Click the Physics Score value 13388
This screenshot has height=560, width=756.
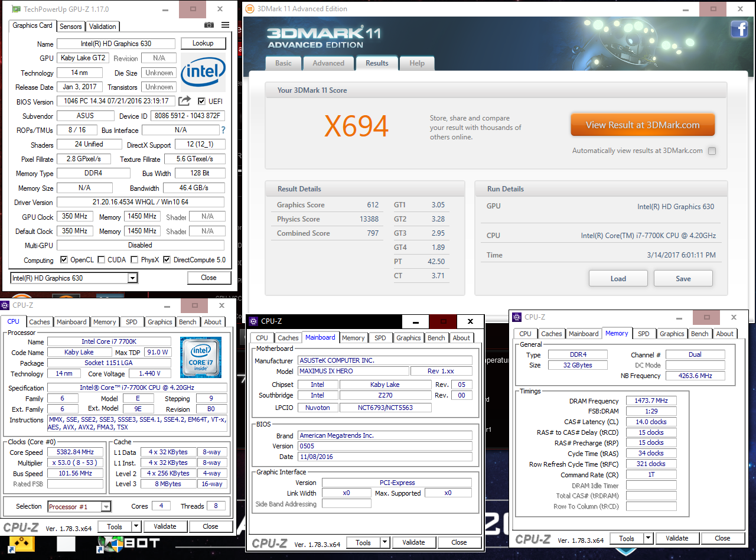(369, 219)
